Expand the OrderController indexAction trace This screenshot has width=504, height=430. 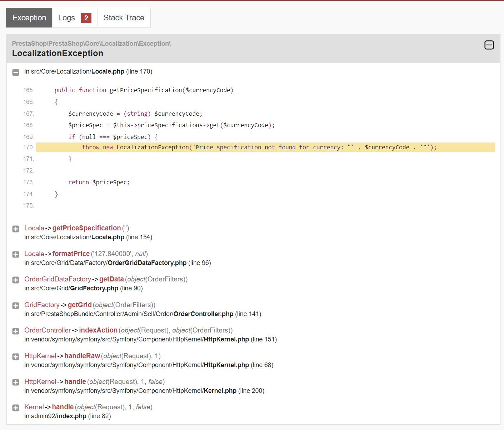(x=16, y=331)
